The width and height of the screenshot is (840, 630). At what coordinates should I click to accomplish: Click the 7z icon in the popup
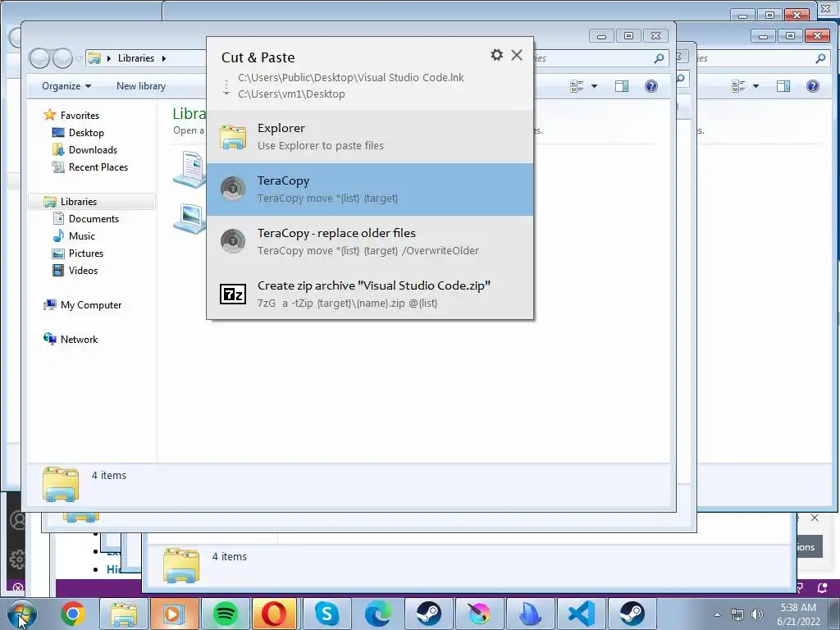pos(233,294)
